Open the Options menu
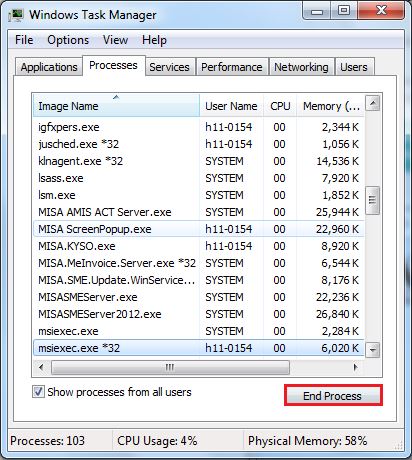The width and height of the screenshot is (412, 460). click(x=68, y=40)
